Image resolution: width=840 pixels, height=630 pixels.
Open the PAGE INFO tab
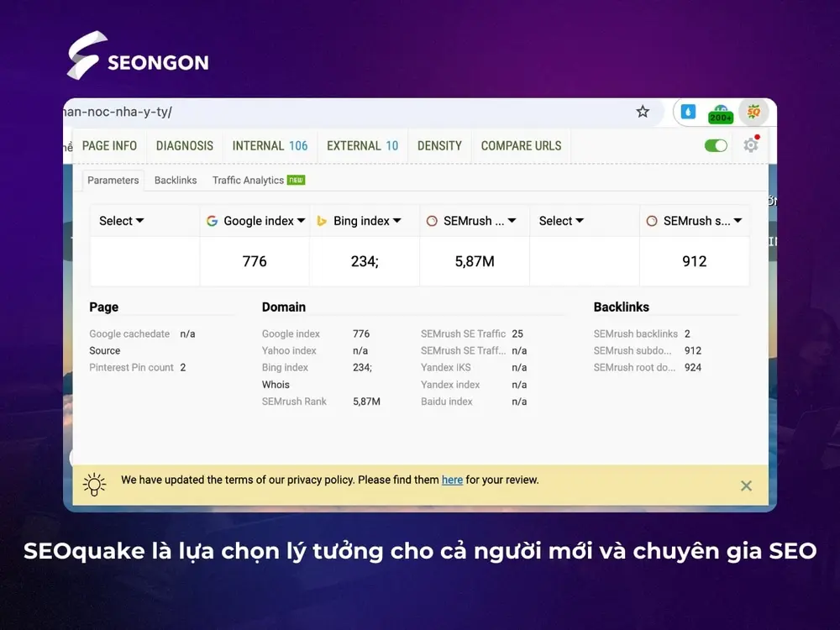pos(109,145)
